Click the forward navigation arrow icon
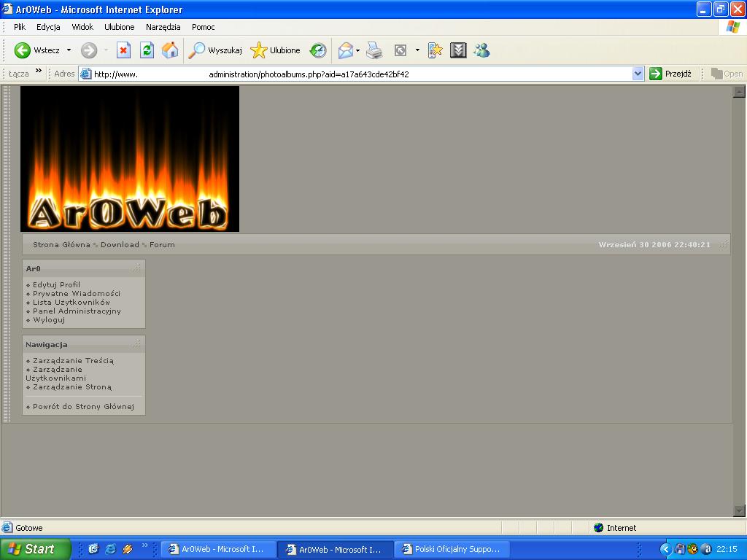 88,50
